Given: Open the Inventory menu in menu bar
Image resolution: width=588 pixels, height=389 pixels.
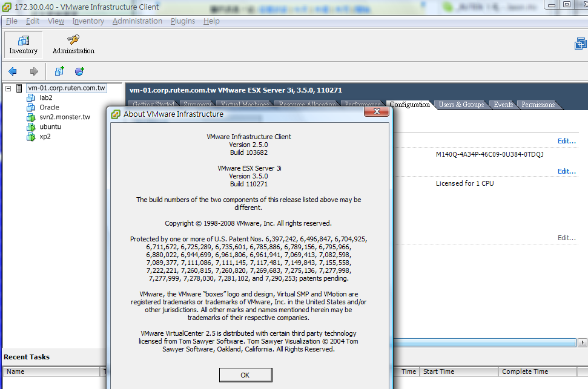Looking at the screenshot, I should 88,21.
